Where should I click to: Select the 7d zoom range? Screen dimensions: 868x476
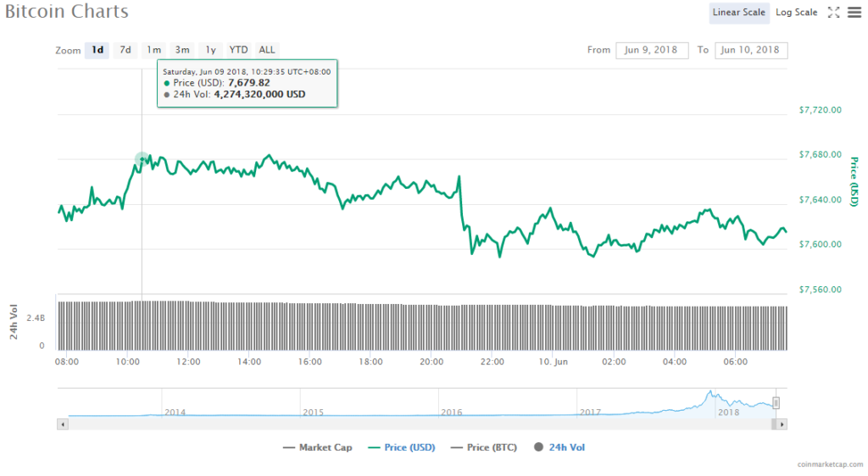(x=125, y=50)
